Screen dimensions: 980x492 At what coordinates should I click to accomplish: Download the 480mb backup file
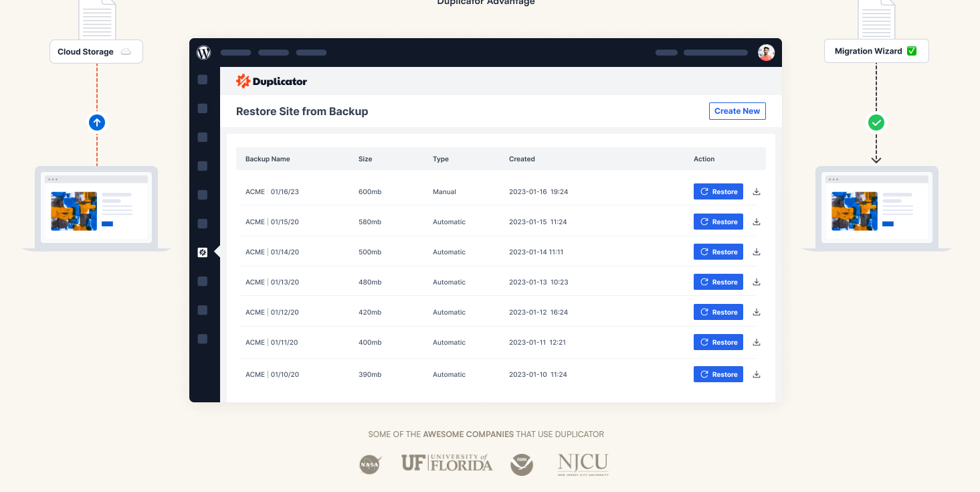click(x=757, y=282)
